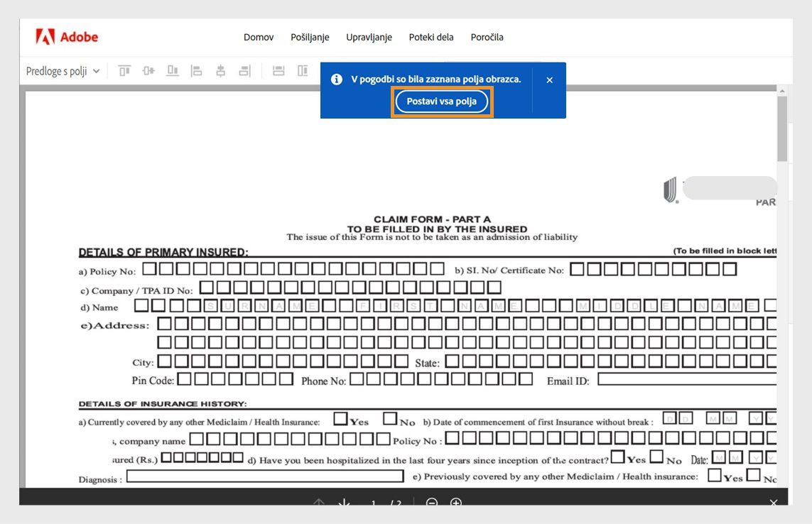Click the DETAILS OF INSURANCE HISTORY heading
The height and width of the screenshot is (524, 812).
163,404
